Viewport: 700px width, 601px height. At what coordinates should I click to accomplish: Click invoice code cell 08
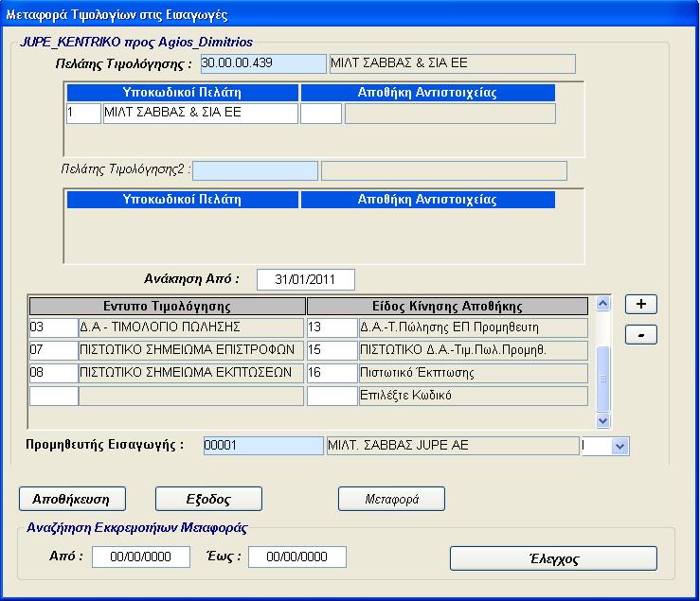[x=54, y=373]
